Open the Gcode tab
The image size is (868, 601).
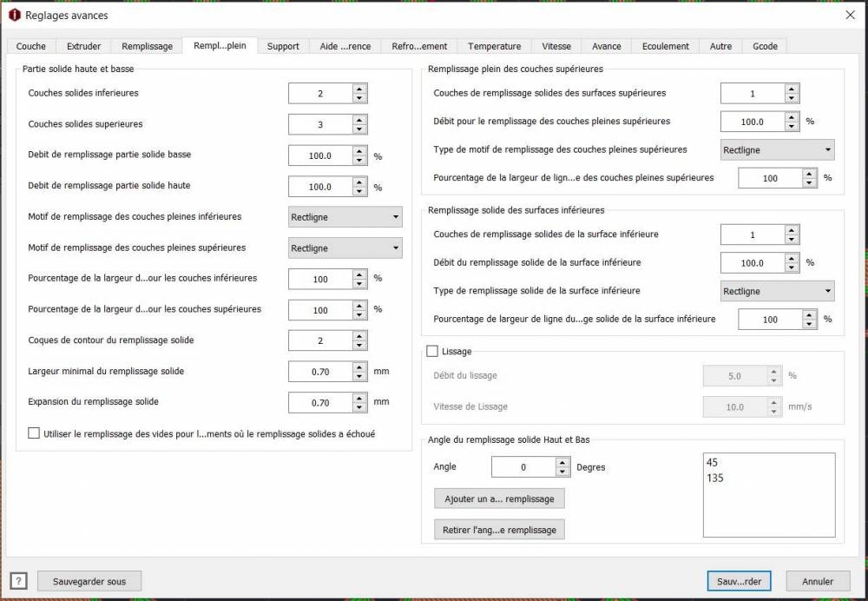pos(765,46)
